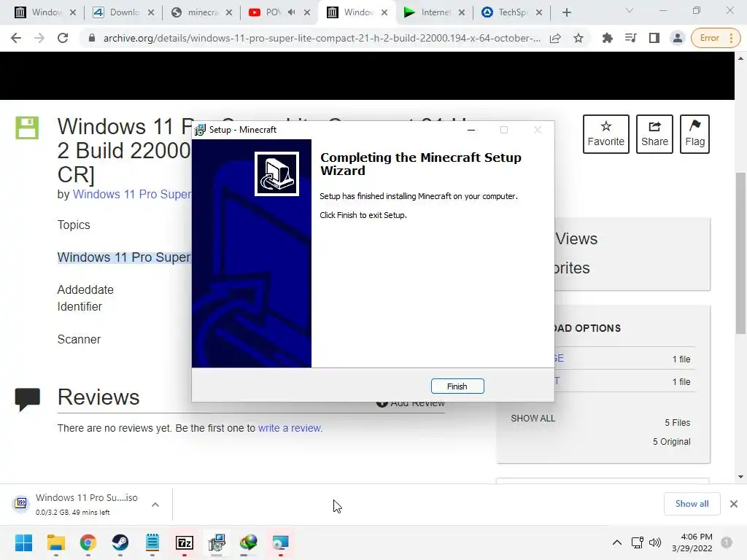This screenshot has width=747, height=560.
Task: Click the scrollbar down arrow
Action: click(x=740, y=477)
